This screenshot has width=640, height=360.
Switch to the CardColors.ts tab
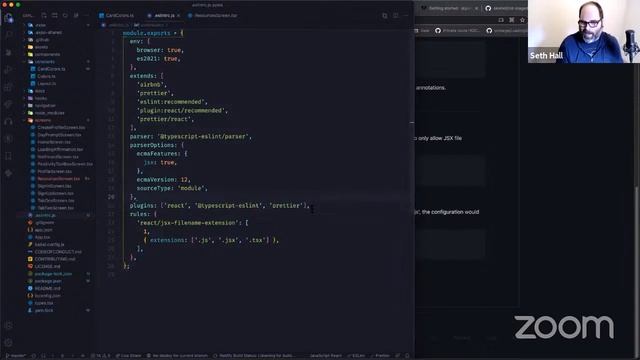117,16
